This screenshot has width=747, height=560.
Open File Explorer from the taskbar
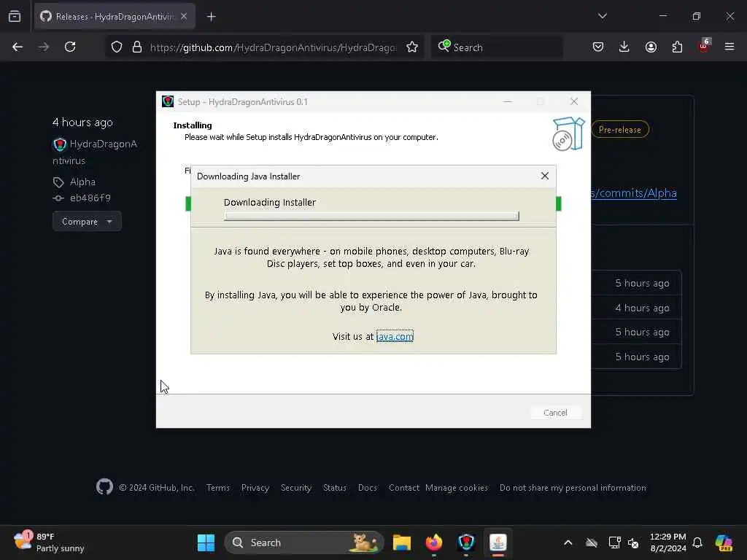coord(402,542)
